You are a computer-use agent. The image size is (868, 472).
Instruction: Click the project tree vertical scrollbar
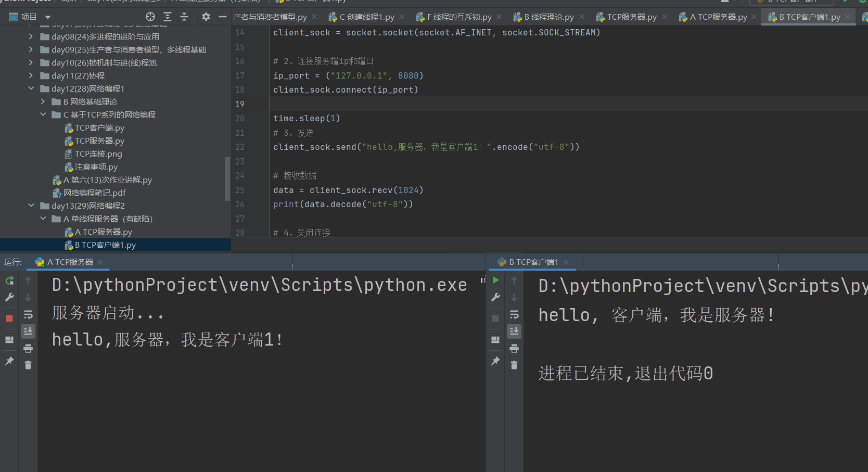pyautogui.click(x=227, y=178)
